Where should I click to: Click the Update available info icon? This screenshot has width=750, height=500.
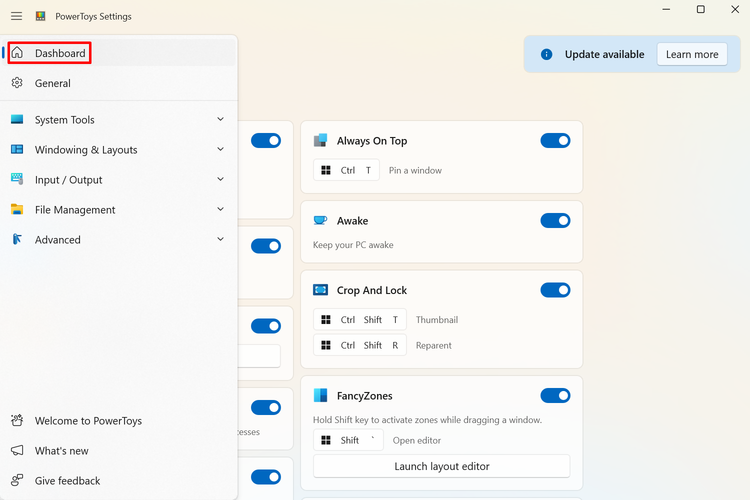click(x=546, y=54)
